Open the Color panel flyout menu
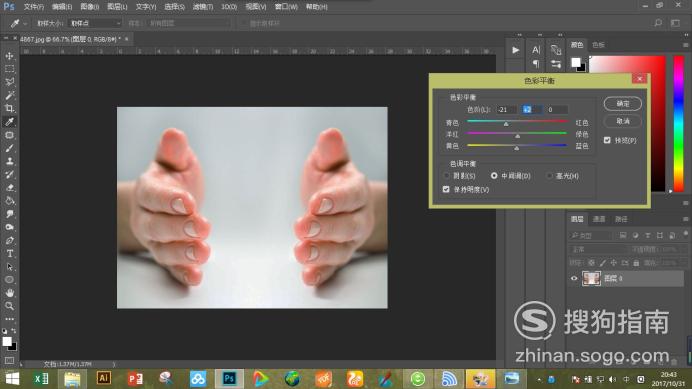The image size is (692, 389). pos(685,45)
